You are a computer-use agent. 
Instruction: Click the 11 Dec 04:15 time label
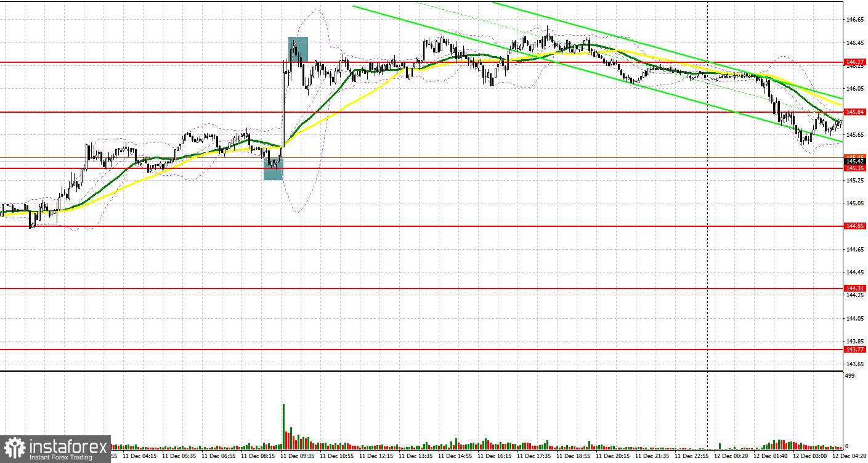coord(141,456)
